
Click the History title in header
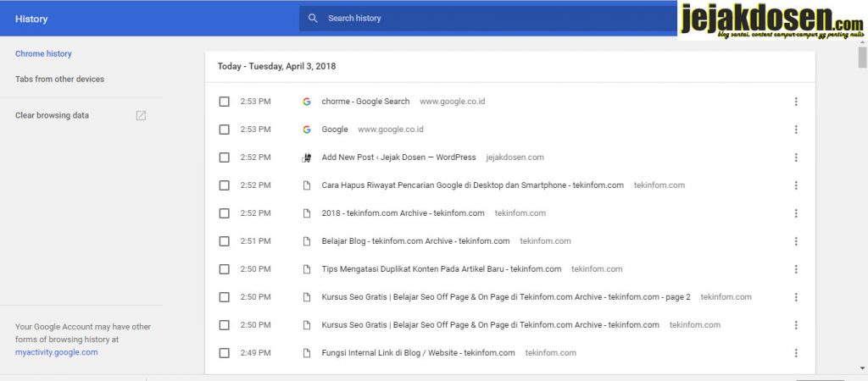pyautogui.click(x=31, y=19)
